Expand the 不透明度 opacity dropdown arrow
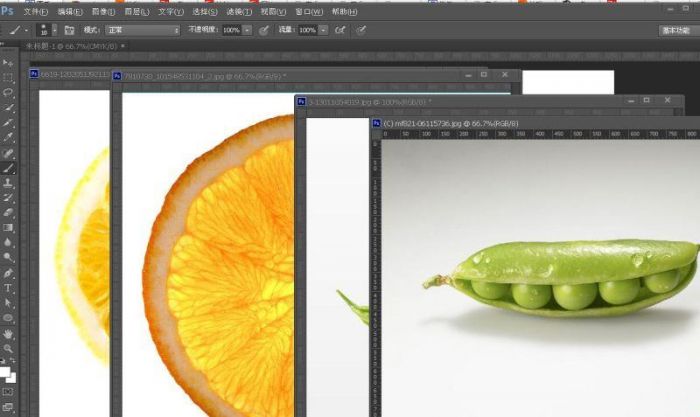 (x=248, y=31)
